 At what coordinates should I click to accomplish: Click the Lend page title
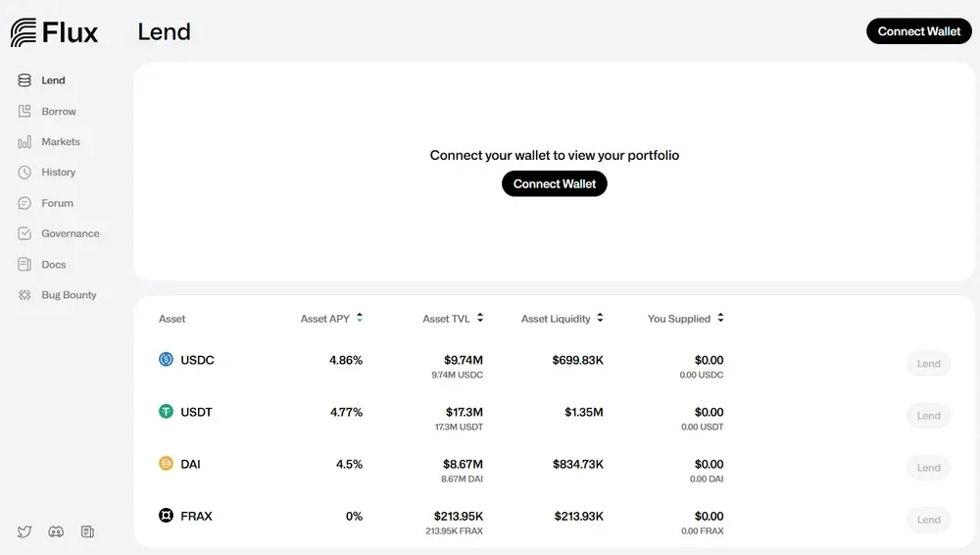click(165, 32)
